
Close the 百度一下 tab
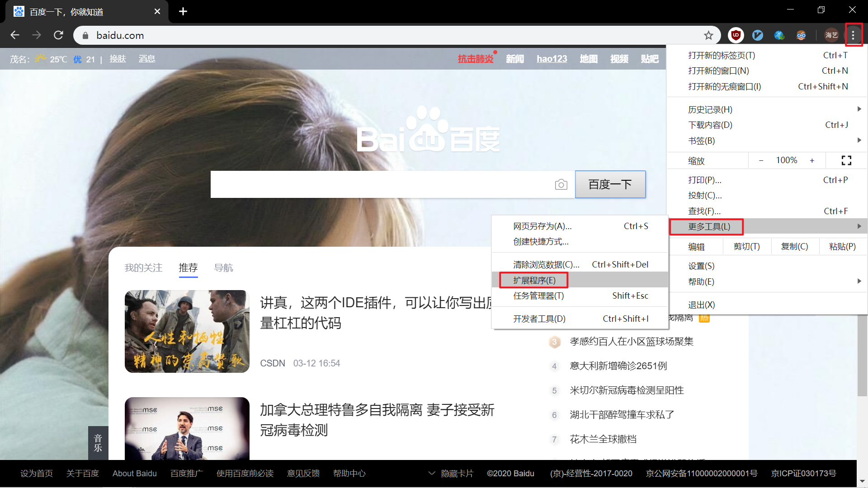pyautogui.click(x=157, y=11)
